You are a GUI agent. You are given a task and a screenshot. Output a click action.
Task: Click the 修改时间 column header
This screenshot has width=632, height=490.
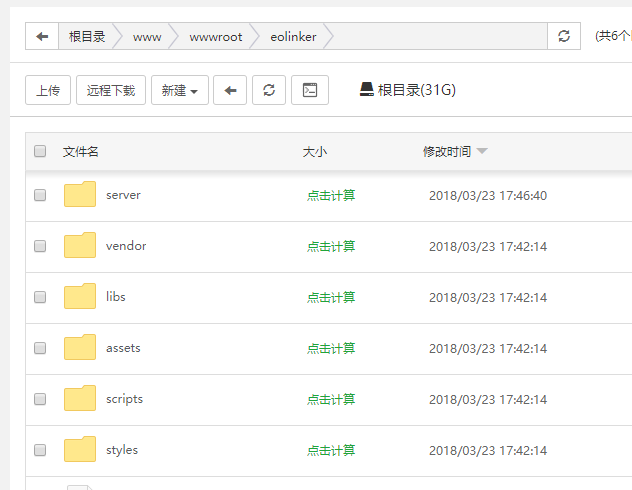pyautogui.click(x=447, y=152)
